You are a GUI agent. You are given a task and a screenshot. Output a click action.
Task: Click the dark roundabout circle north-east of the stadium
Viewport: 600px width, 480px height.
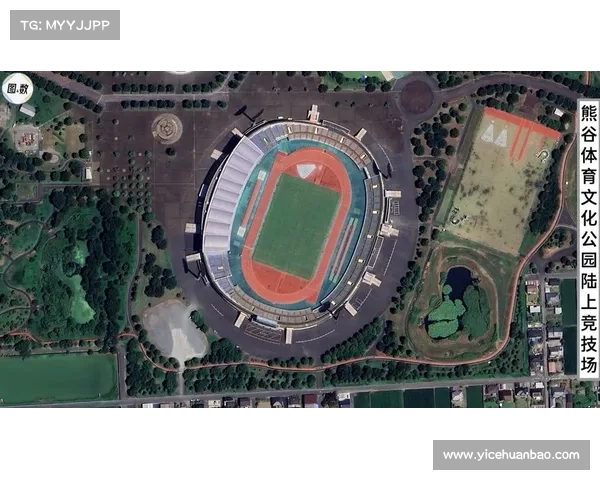(x=417, y=97)
